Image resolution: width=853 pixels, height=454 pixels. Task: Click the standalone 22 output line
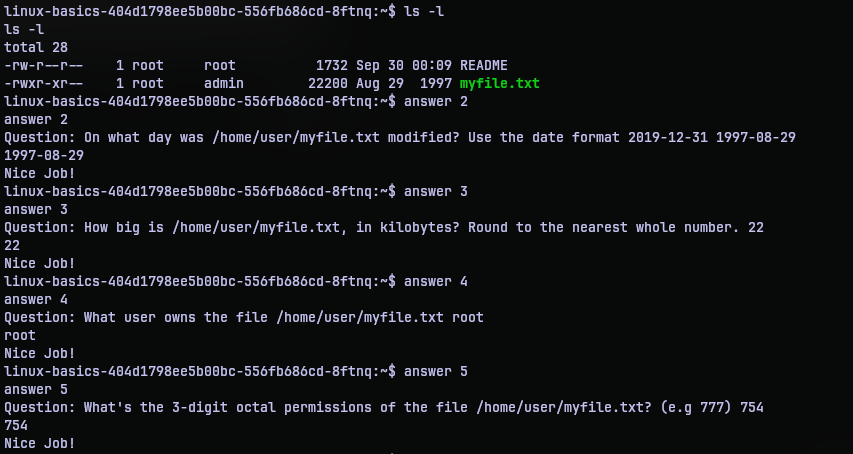[x=12, y=245]
